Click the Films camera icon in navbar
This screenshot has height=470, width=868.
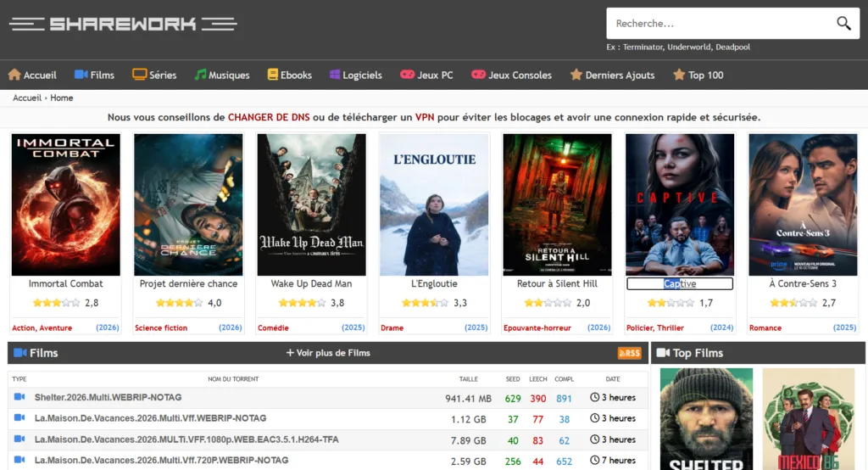tap(81, 75)
